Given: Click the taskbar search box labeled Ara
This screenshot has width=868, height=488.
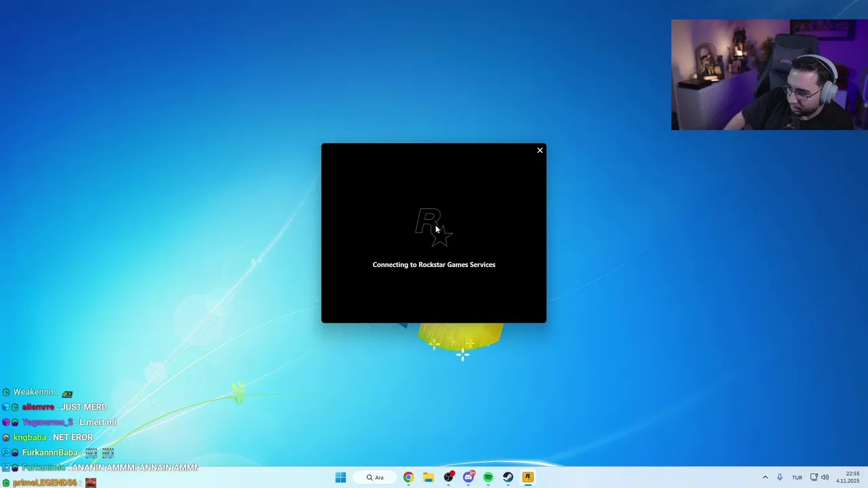Looking at the screenshot, I should click(374, 477).
